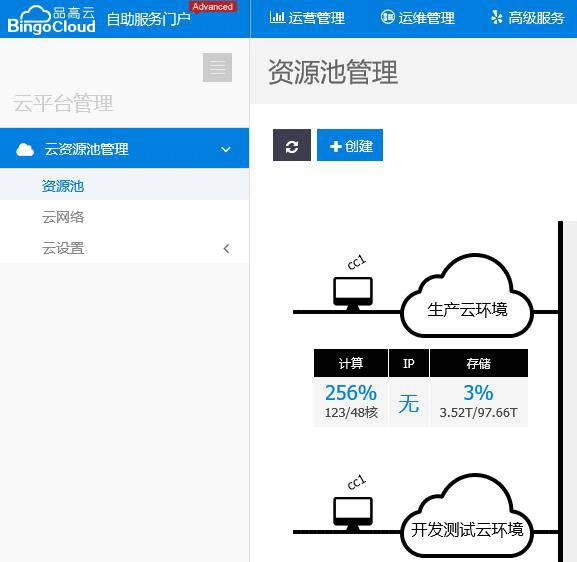The image size is (577, 562).
Task: Click the computer icon on the 生产云环境 line
Action: 353,294
